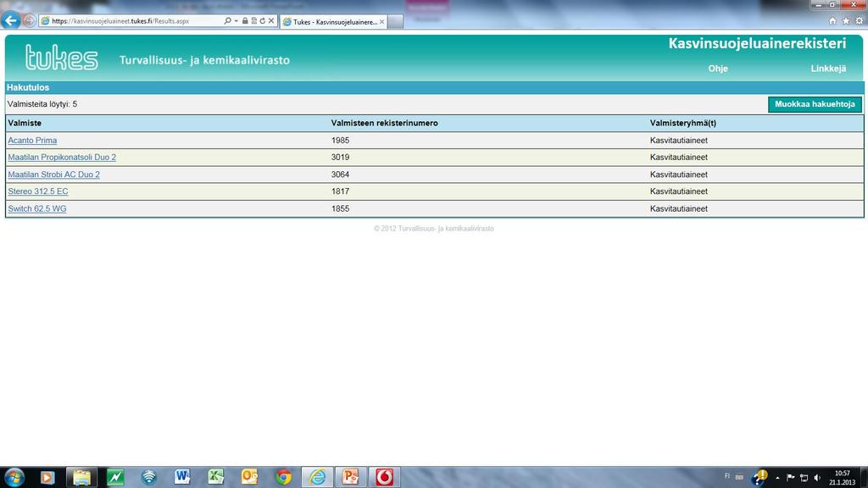
Task: Open Favorites star icon
Action: coord(846,20)
